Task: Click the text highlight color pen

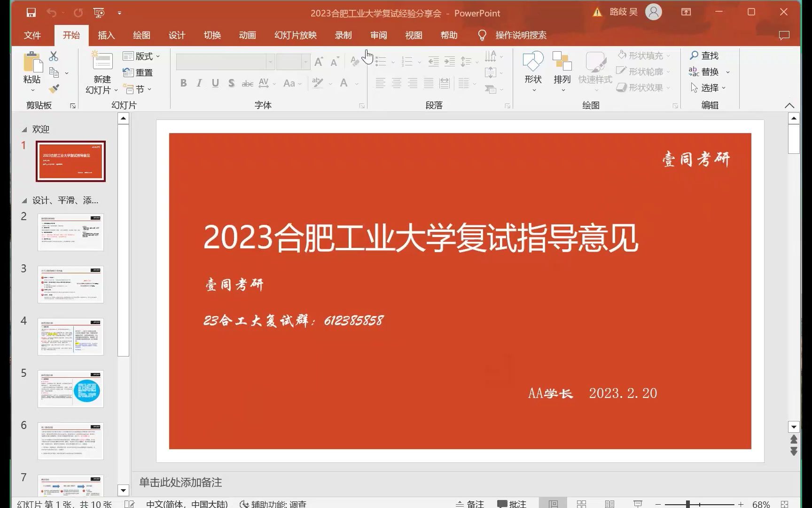Action: pos(318,83)
